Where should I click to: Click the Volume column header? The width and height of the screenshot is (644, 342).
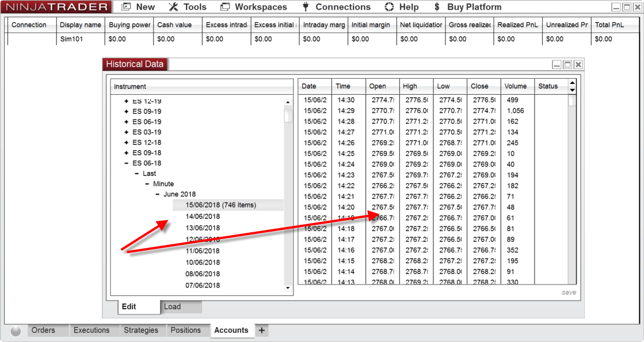coord(517,86)
